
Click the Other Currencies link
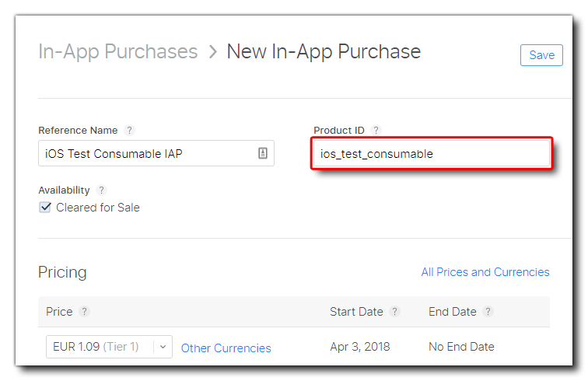[x=226, y=348]
